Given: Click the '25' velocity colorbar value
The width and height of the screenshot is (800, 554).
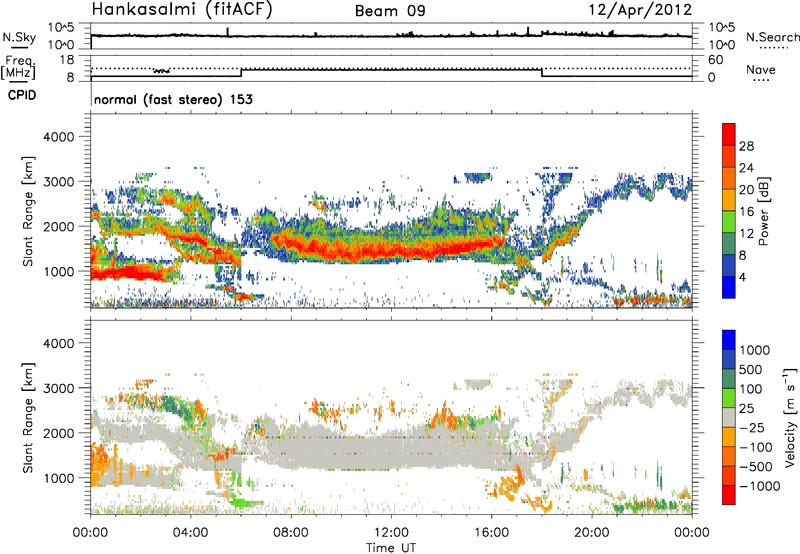Looking at the screenshot, I should tap(747, 409).
